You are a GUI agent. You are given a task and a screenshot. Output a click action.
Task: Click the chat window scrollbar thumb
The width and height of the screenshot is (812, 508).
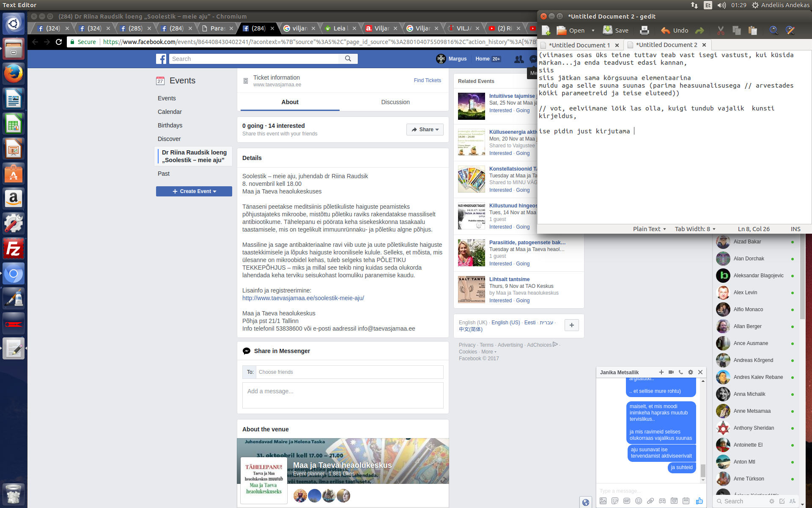click(x=703, y=470)
